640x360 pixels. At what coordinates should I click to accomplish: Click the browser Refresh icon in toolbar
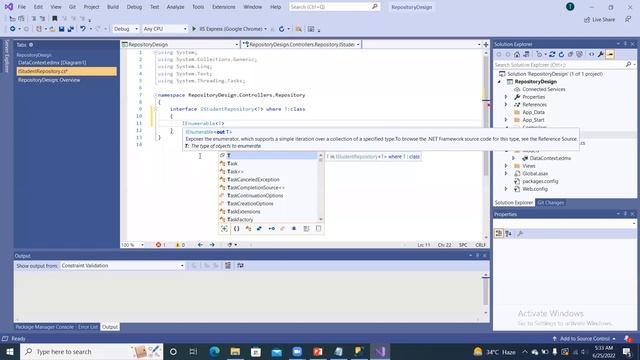pyautogui.click(x=282, y=29)
